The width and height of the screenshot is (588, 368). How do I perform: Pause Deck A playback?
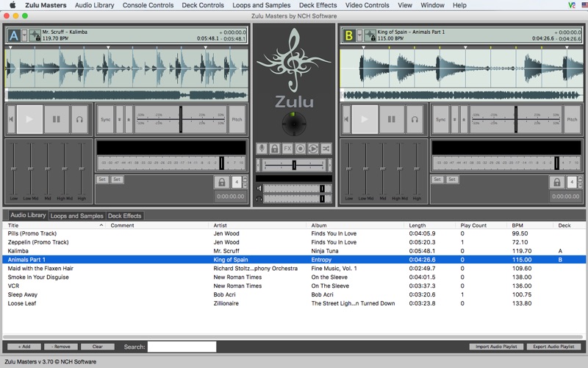pos(57,119)
